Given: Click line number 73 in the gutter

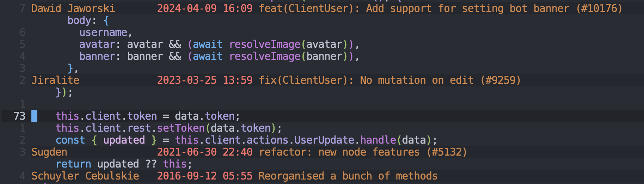Looking at the screenshot, I should (x=19, y=116).
